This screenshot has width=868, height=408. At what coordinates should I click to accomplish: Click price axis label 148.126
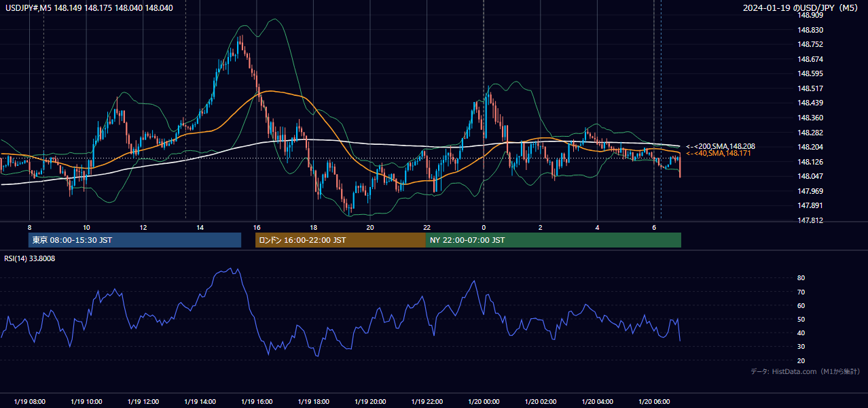[x=811, y=162]
